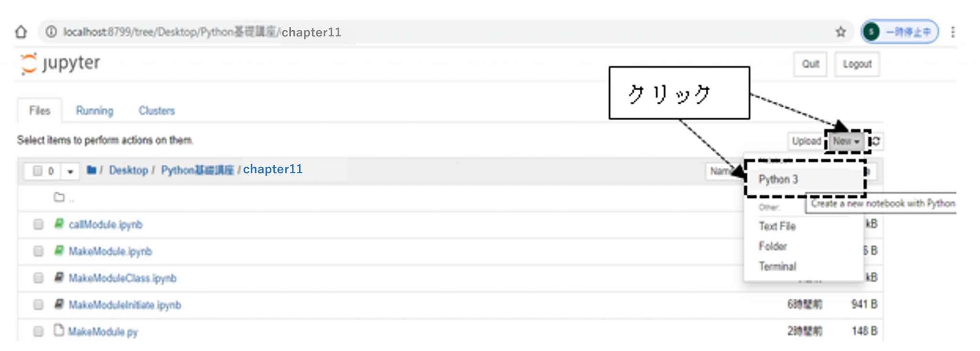Choose Python 3 from the New menu
980x351 pixels.
coord(779,180)
